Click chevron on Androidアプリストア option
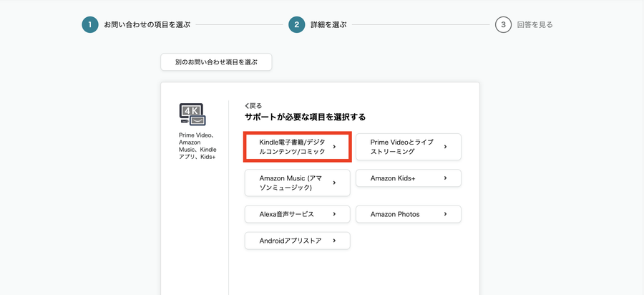 [x=334, y=241]
